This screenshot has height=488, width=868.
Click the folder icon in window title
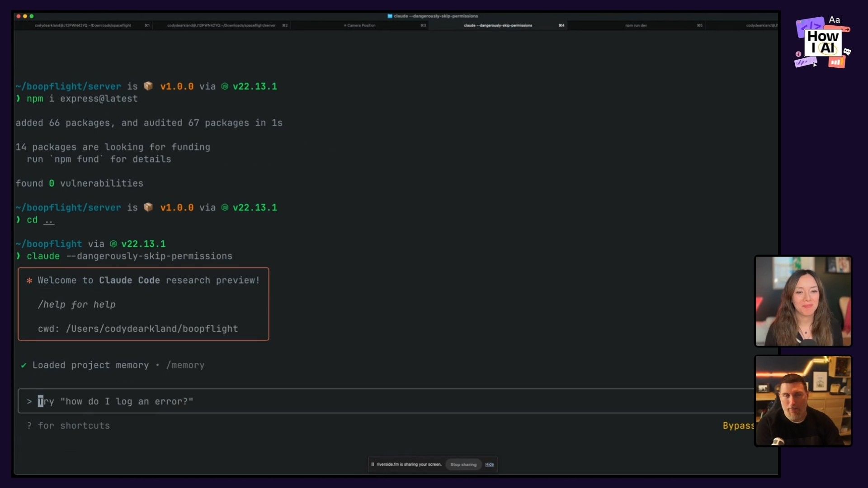[x=390, y=16]
